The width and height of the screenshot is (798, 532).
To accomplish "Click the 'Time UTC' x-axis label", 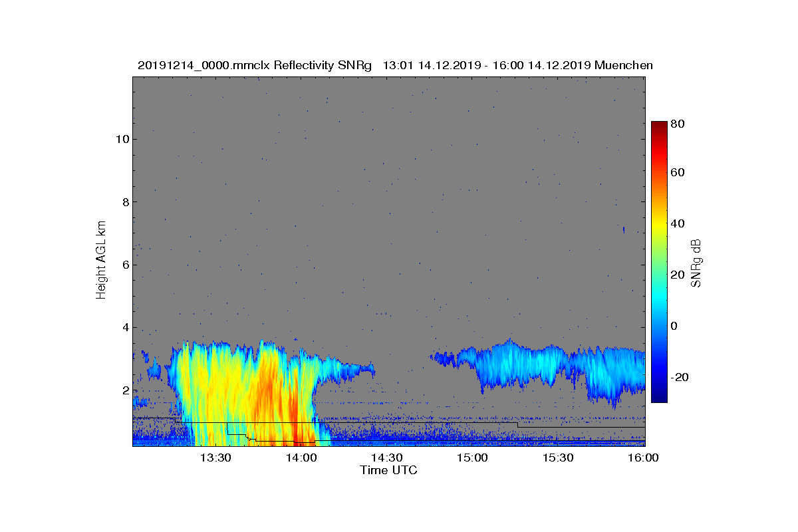I will (388, 470).
